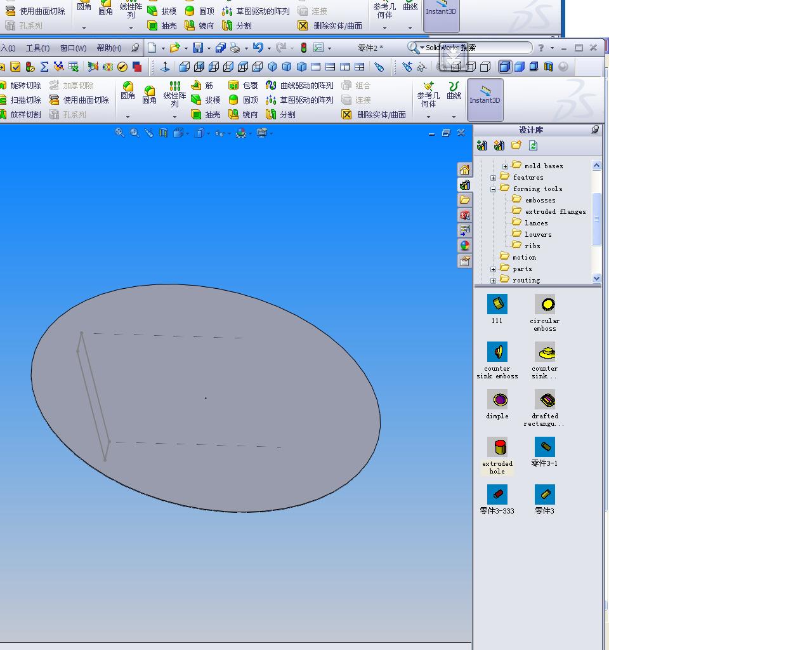
Task: Click the Wrap (包覆) tool
Action: click(x=244, y=85)
